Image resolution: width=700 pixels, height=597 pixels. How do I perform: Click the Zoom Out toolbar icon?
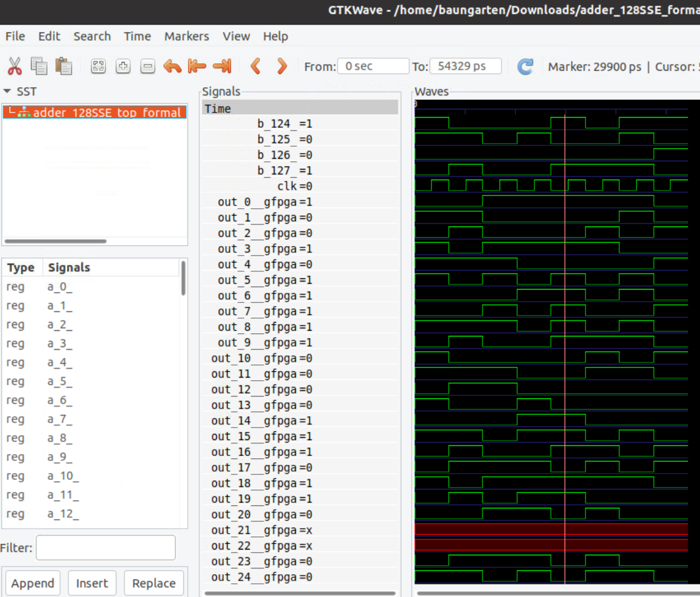tap(147, 66)
